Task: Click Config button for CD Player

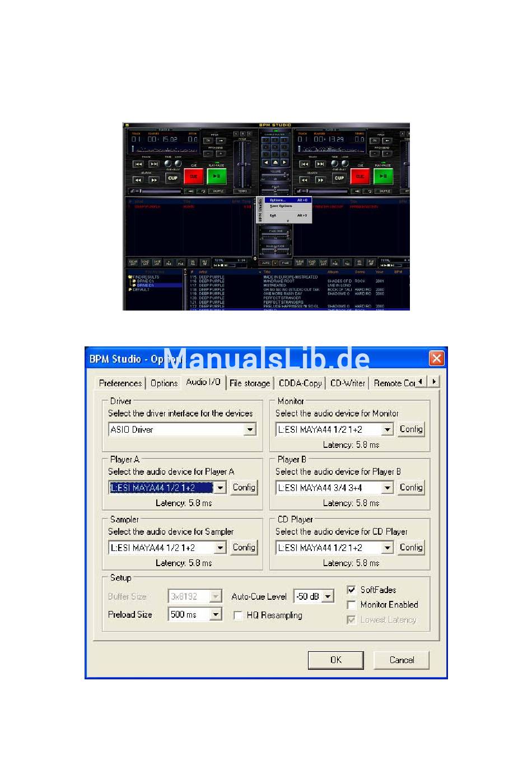Action: [411, 547]
